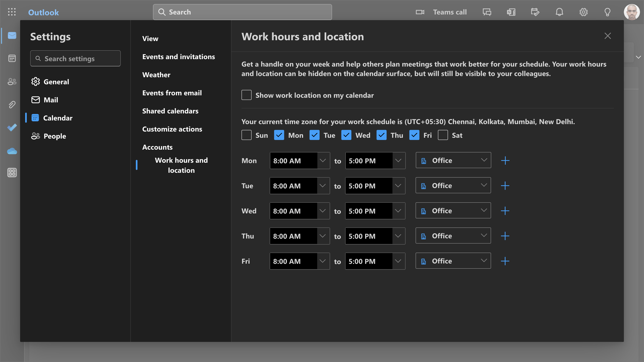The image size is (644, 362).
Task: Click the OneNote feed icon
Action: pyautogui.click(x=511, y=12)
